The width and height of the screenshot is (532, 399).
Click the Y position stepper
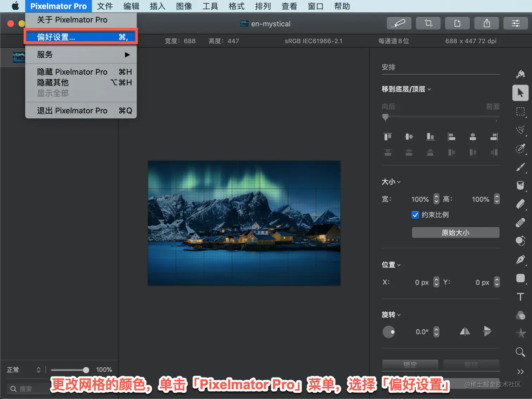[497, 282]
